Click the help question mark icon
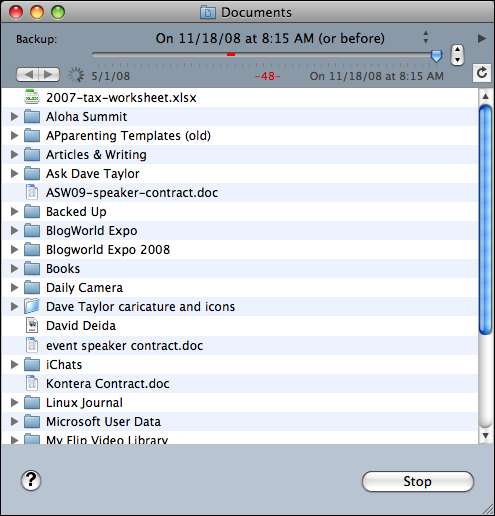 (x=31, y=480)
